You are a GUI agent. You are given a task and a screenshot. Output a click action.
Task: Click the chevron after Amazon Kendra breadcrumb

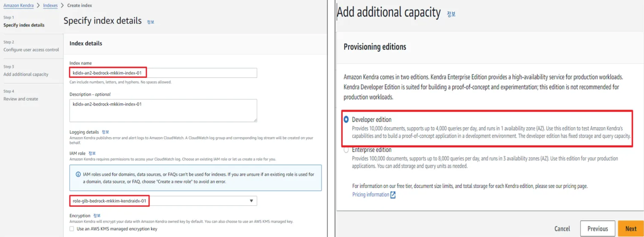38,5
